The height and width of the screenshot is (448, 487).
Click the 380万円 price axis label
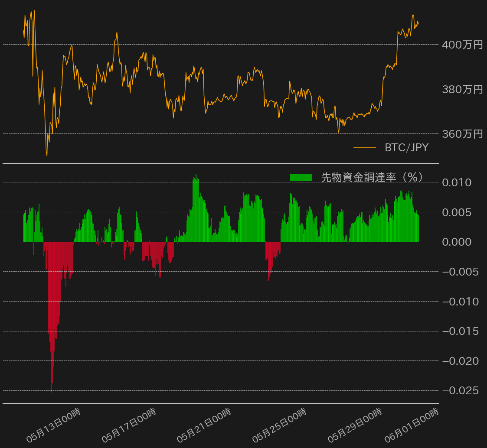pos(462,90)
